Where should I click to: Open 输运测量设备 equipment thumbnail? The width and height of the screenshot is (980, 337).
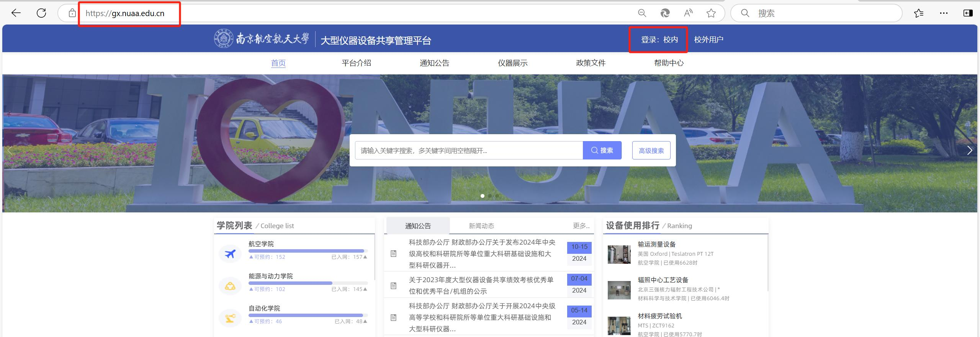click(619, 254)
